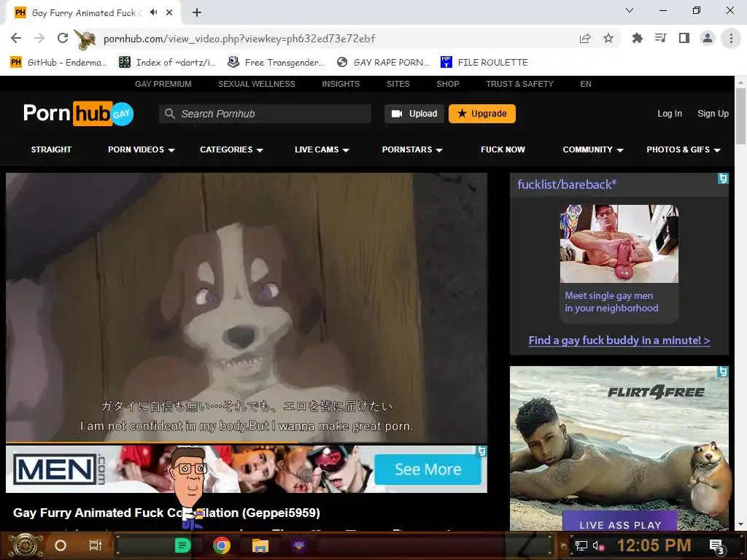Viewport: 747px width, 560px height.
Task: Open the purple app icon on taskbar
Action: [298, 545]
